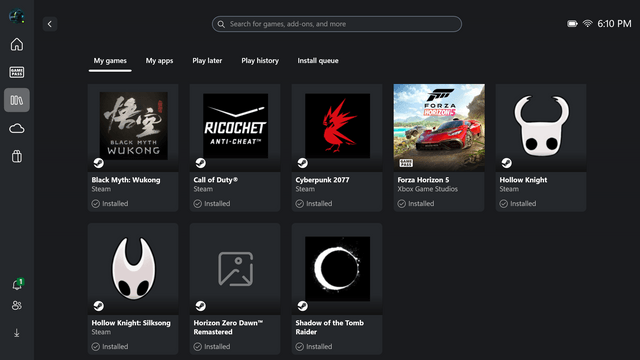This screenshot has width=640, height=360.
Task: Open Black Myth: Wukong cover art
Action: tap(133, 126)
